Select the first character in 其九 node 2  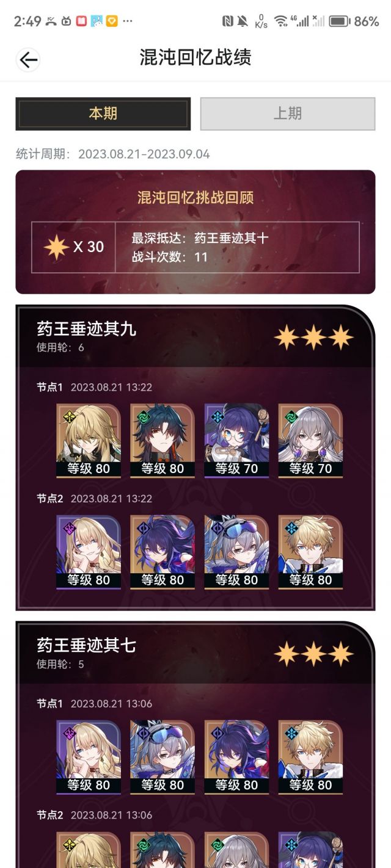pyautogui.click(x=89, y=552)
